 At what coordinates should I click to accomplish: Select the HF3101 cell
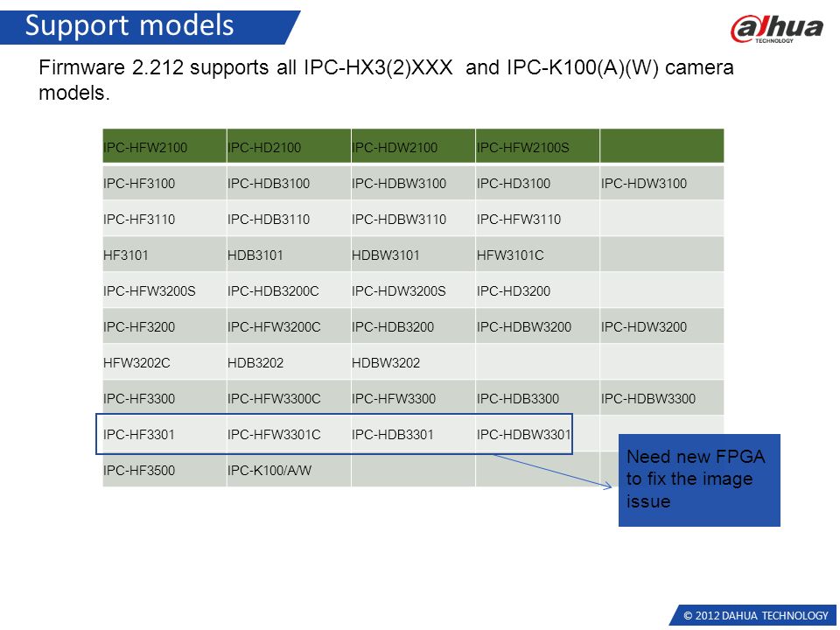point(164,255)
